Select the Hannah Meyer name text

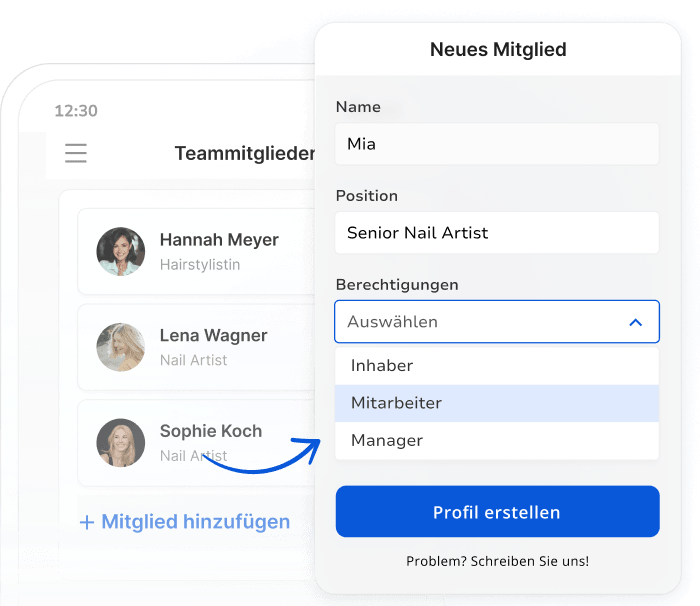pyautogui.click(x=219, y=240)
